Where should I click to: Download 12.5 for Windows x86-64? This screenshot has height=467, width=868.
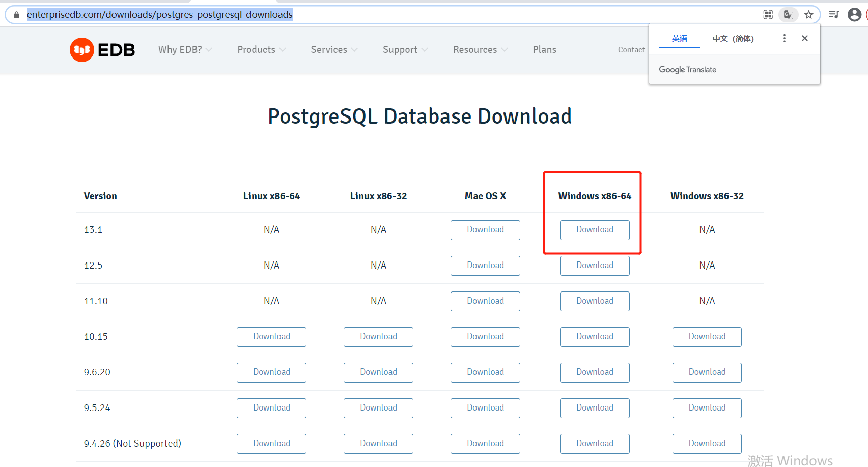click(x=595, y=266)
